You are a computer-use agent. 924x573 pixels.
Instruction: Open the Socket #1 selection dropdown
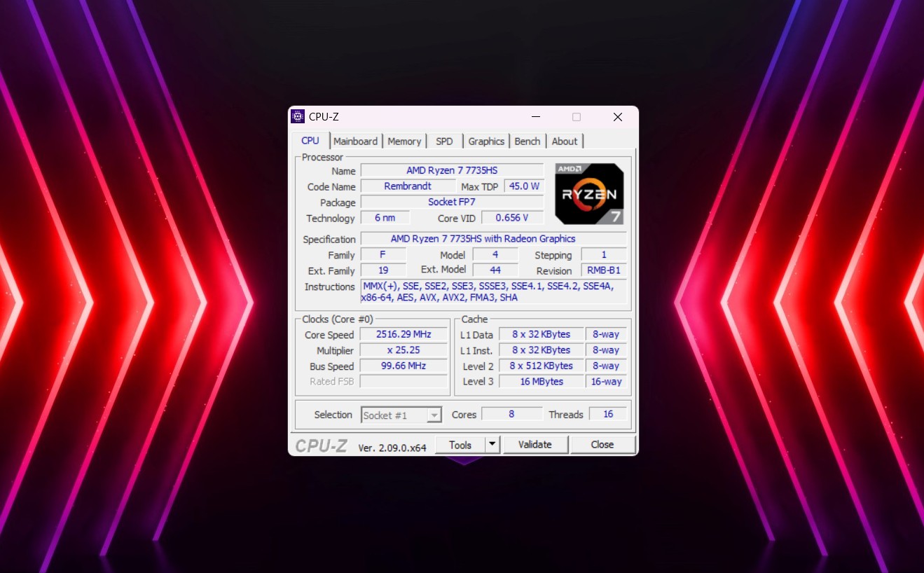401,415
